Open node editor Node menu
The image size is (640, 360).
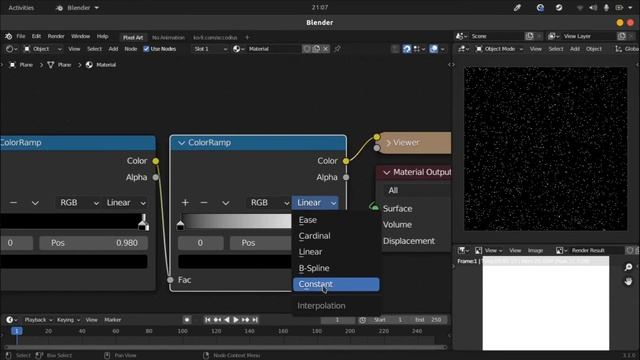pos(131,49)
